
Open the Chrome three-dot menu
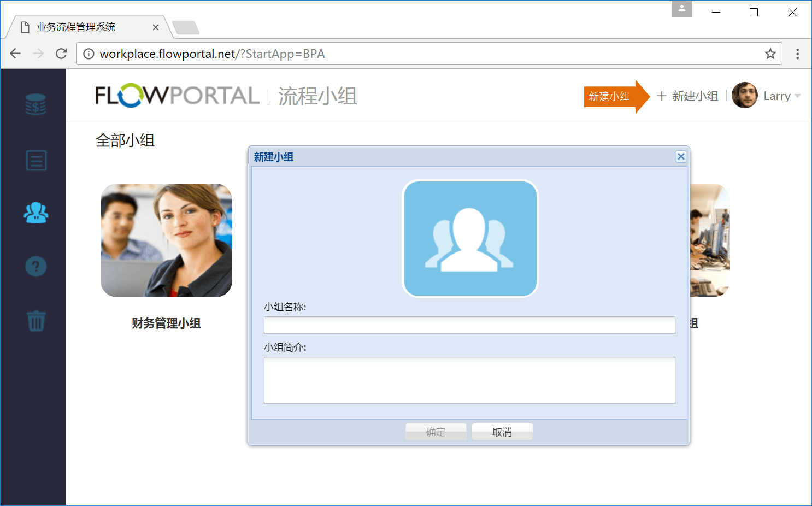(x=797, y=54)
